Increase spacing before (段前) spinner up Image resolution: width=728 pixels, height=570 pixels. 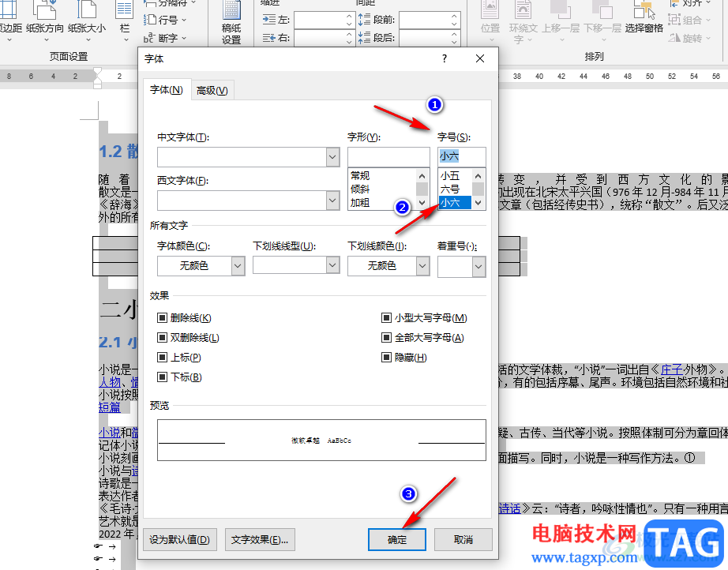454,17
